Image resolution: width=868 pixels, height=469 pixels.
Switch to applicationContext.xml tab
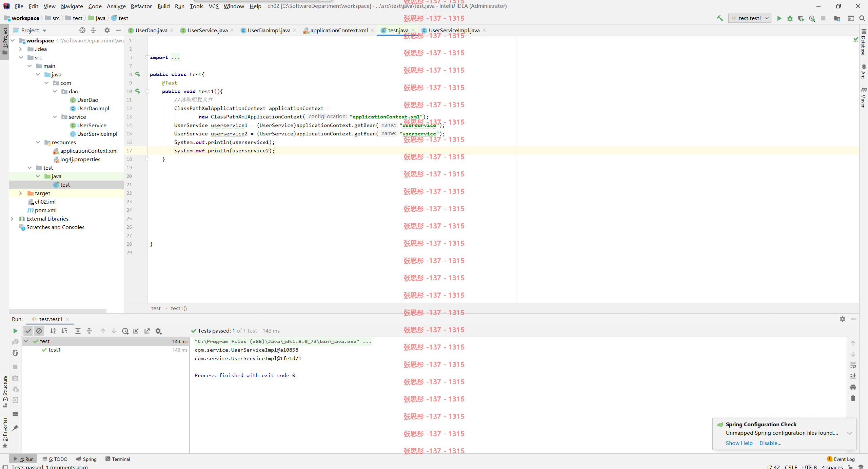click(x=339, y=30)
